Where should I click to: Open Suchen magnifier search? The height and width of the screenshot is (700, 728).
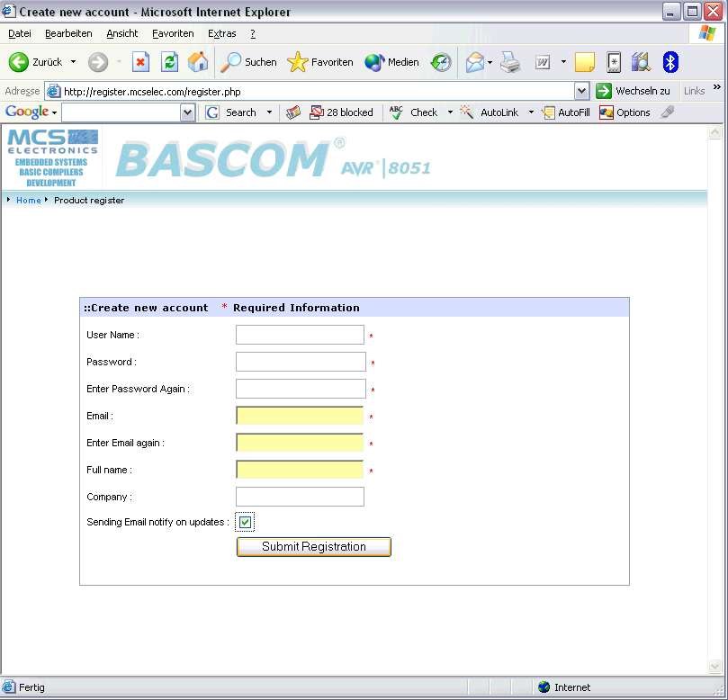click(x=248, y=62)
